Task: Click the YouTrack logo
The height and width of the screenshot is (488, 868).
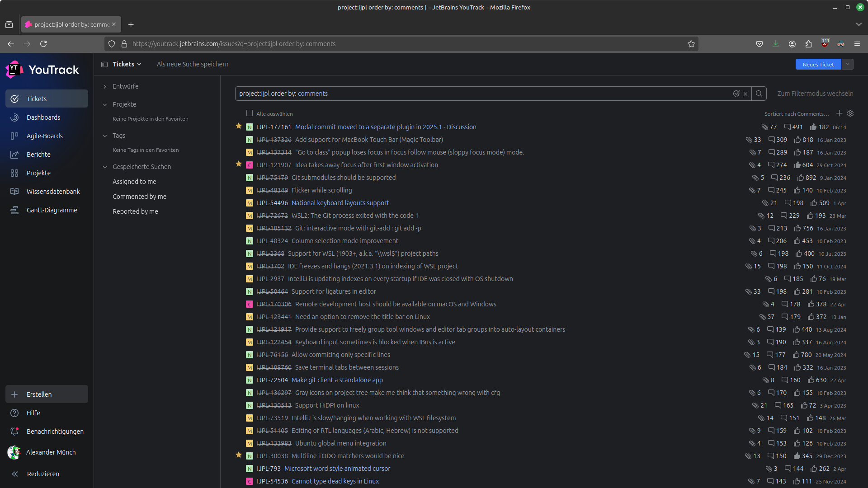Action: (42, 70)
